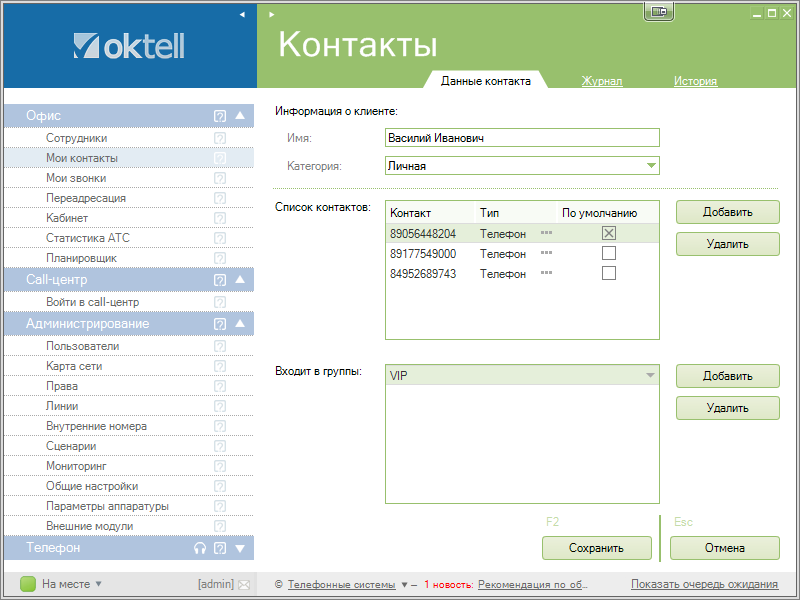Open the Категория dropdown showing Личная
The height and width of the screenshot is (602, 803).
coord(651,166)
